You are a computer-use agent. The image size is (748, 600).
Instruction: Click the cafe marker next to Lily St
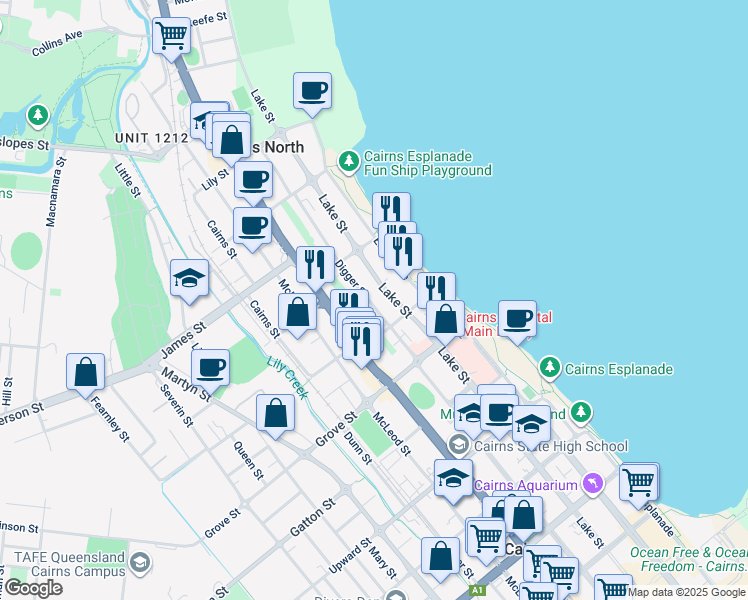pyautogui.click(x=253, y=180)
